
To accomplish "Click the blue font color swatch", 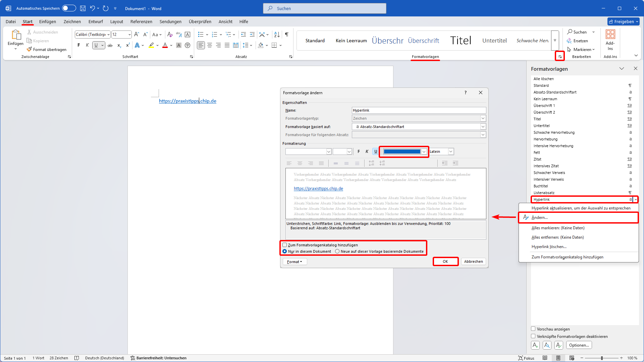I will click(402, 152).
